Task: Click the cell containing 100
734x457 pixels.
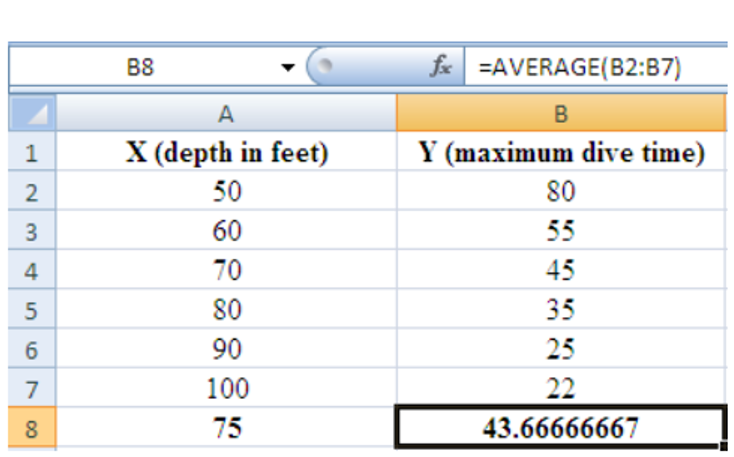Action: point(226,388)
